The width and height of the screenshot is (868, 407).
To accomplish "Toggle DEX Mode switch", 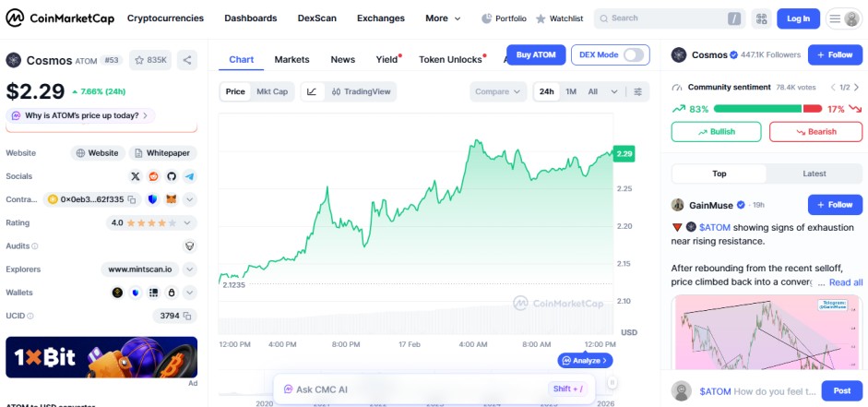I will click(x=634, y=54).
